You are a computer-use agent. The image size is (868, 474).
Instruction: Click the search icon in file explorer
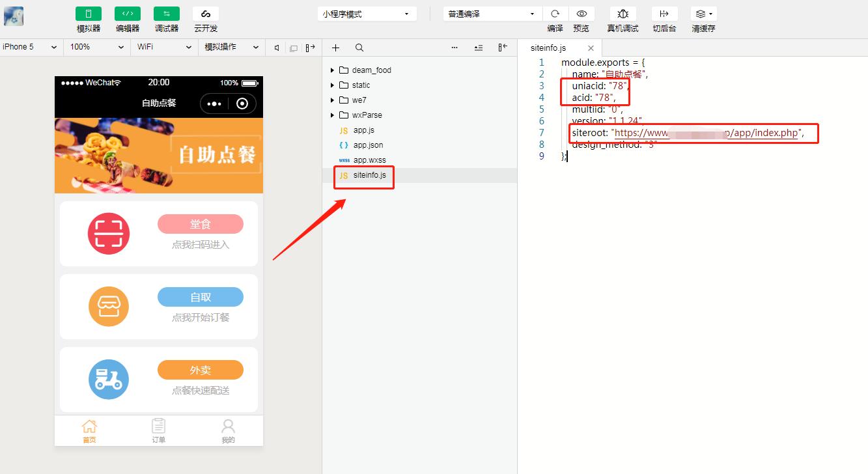[x=359, y=47]
